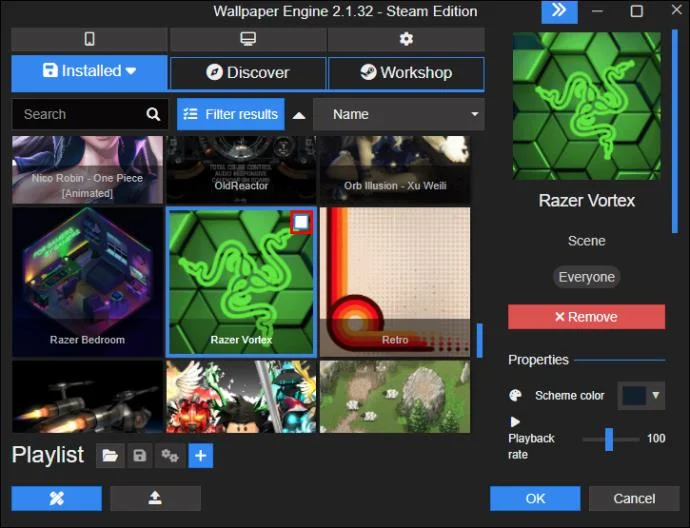Add wallpaper to playlist with plus icon

pyautogui.click(x=201, y=455)
